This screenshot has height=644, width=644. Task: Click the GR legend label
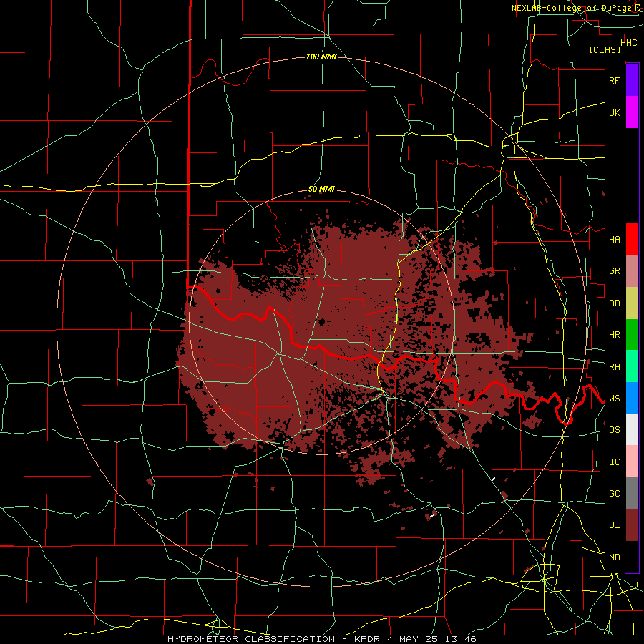tap(614, 271)
